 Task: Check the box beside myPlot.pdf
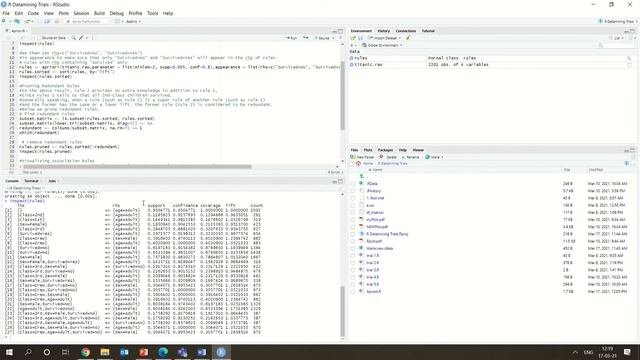[353, 220]
